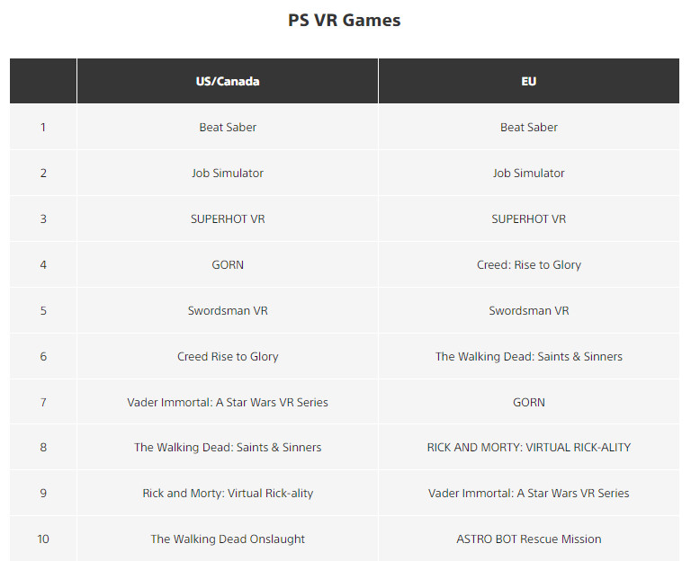Select Job Simulator in US/Canada column
This screenshot has height=588, width=700.
228,174
